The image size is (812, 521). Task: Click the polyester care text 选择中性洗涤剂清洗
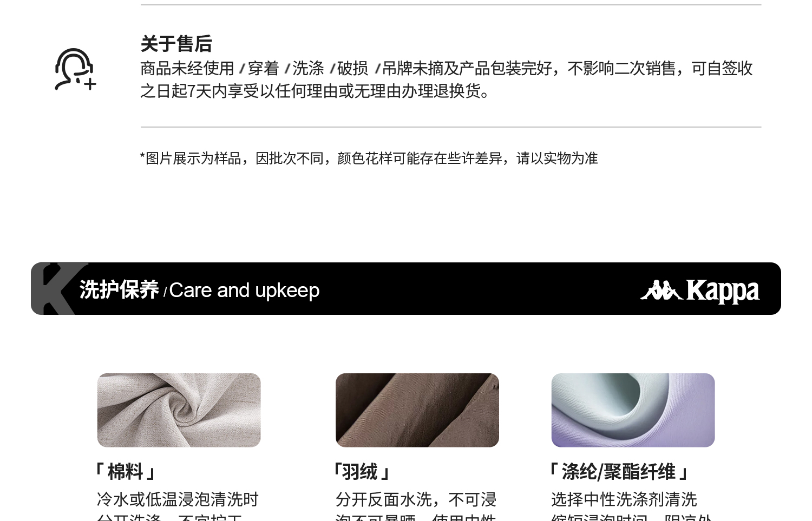624,499
